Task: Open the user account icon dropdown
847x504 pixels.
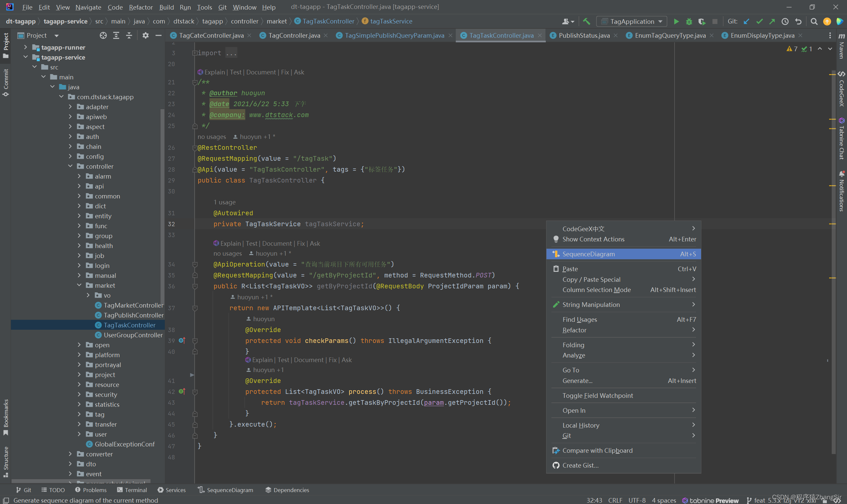Action: (568, 21)
